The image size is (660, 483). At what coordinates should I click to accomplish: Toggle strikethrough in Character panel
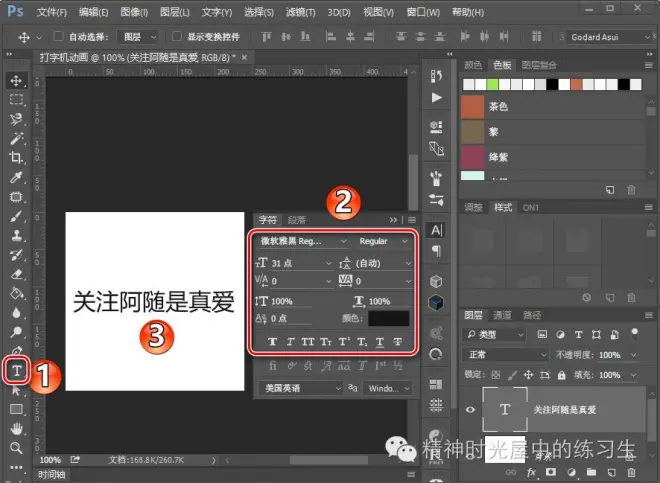(397, 342)
